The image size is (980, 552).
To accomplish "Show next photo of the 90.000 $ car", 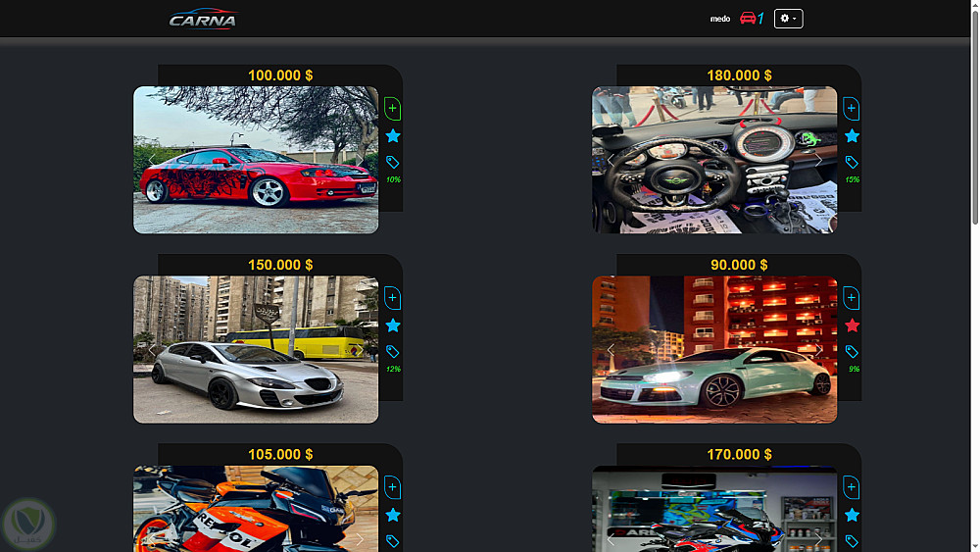I will [818, 350].
